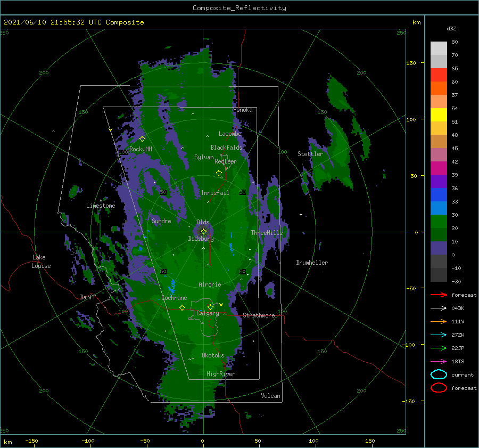Screen dimensions: 479x448
Task: Click the 'current' legend text
Action: [463, 375]
